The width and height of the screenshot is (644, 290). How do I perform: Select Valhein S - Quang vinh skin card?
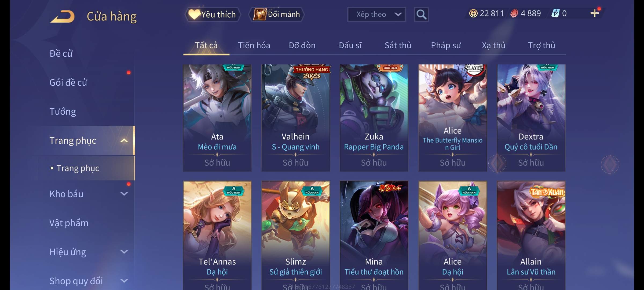(295, 118)
